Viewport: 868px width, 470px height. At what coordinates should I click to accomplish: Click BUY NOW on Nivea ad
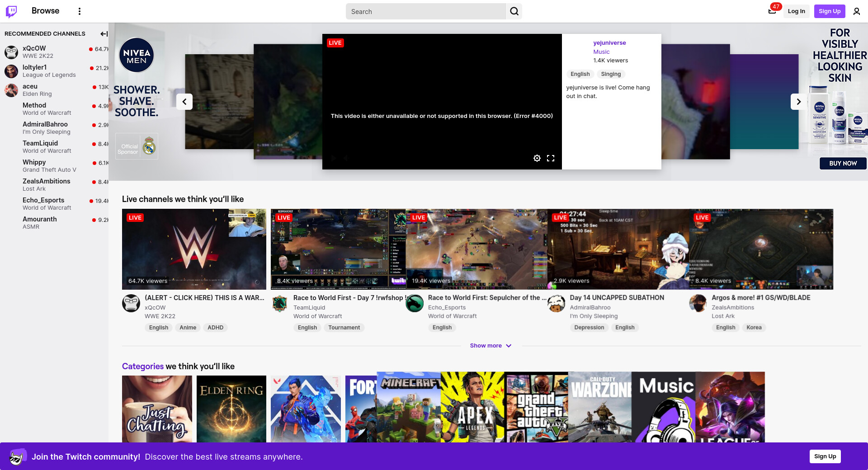click(x=843, y=164)
